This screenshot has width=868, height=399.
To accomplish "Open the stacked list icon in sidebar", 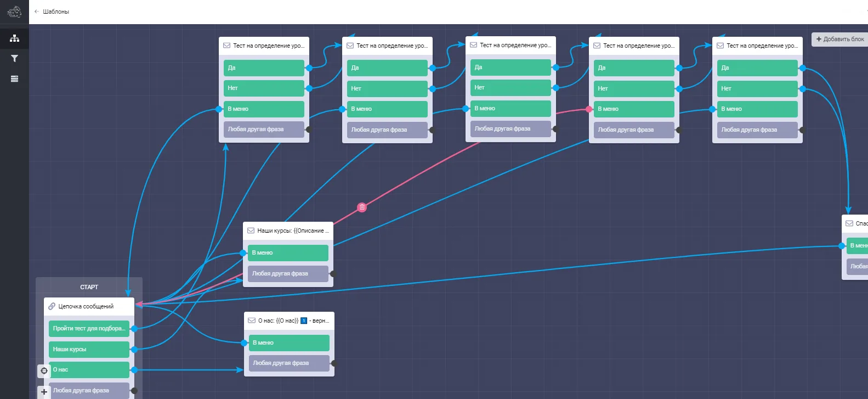I will [14, 78].
